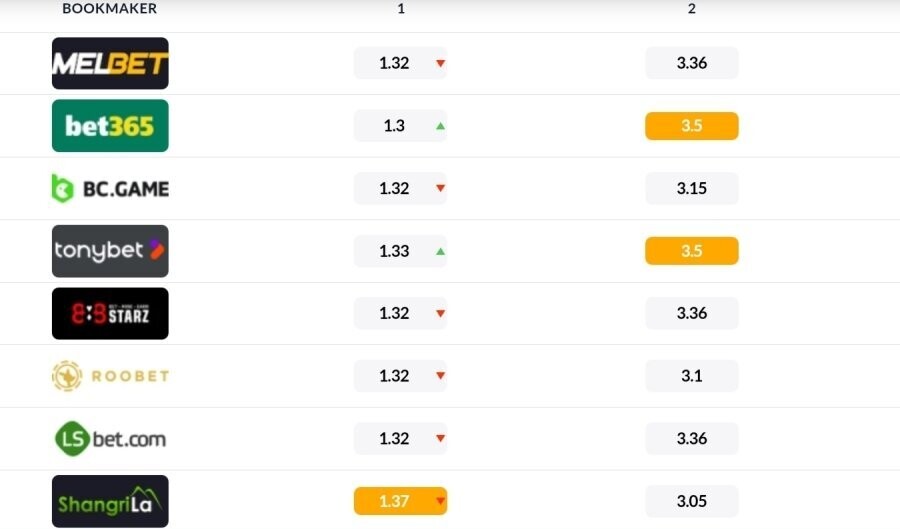Choose highlighted bet365 odds 3.5
This screenshot has width=900, height=529.
[x=692, y=126]
